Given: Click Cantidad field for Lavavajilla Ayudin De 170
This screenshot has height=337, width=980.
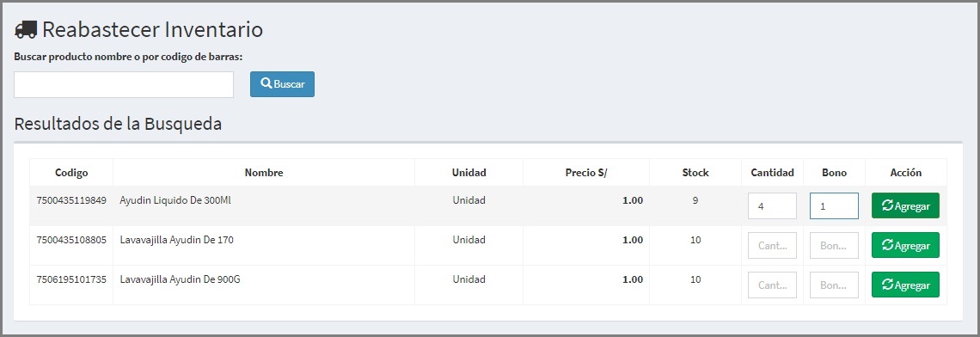Looking at the screenshot, I should pyautogui.click(x=773, y=245).
